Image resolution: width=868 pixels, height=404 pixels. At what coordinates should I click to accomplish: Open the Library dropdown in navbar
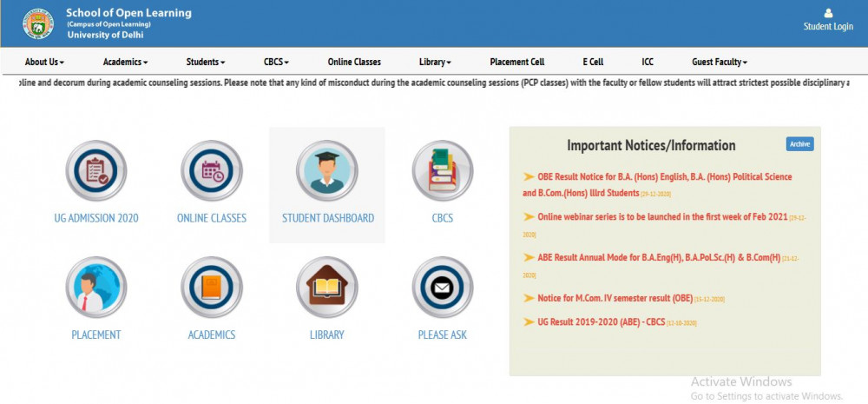pos(435,62)
